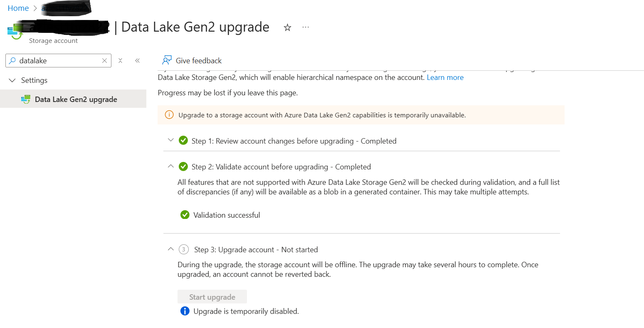Viewport: 644px width, 328px height.
Task: Select Data Lake Gen2 upgrade menu item
Action: coord(76,99)
